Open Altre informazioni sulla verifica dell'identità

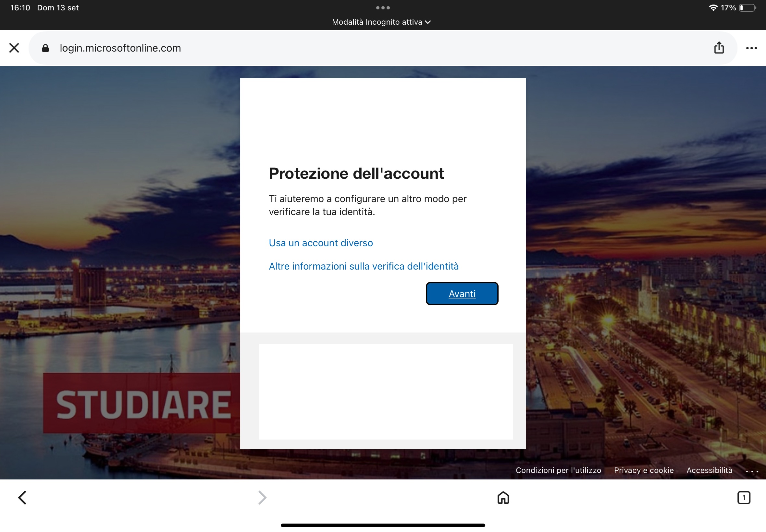point(364,266)
